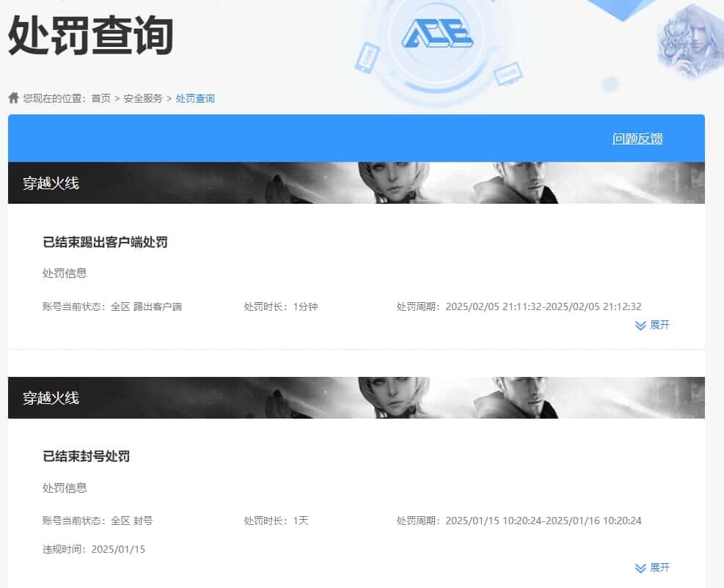724x588 pixels.
Task: Click the 处罚查询 page title
Action: click(90, 35)
